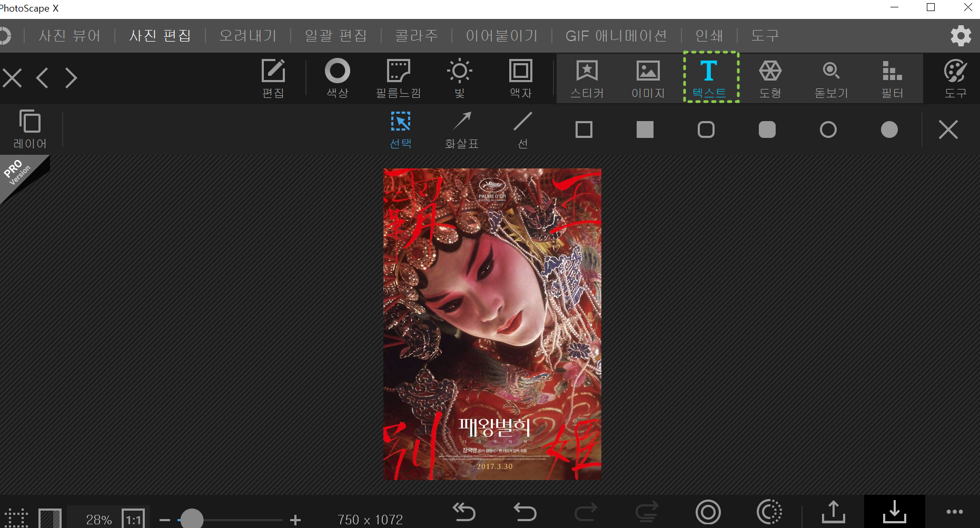Pick the filled circle shape
This screenshot has width=980, height=528.
point(889,129)
